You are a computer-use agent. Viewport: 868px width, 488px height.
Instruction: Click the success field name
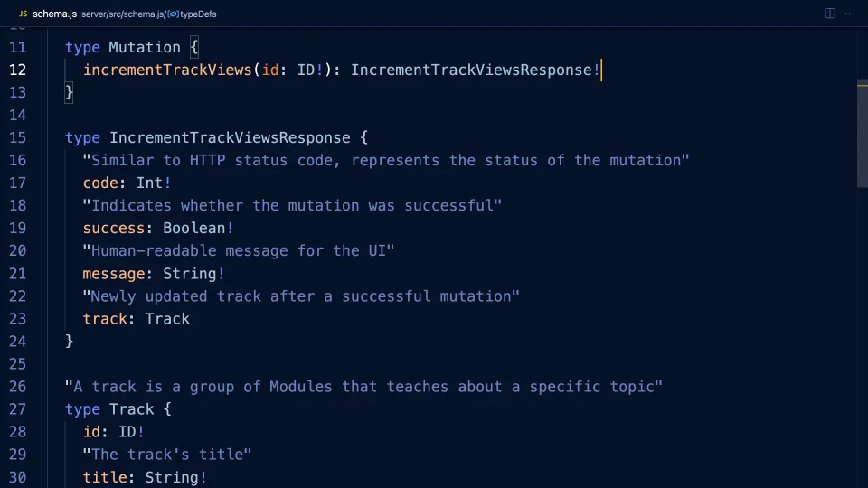click(x=114, y=228)
